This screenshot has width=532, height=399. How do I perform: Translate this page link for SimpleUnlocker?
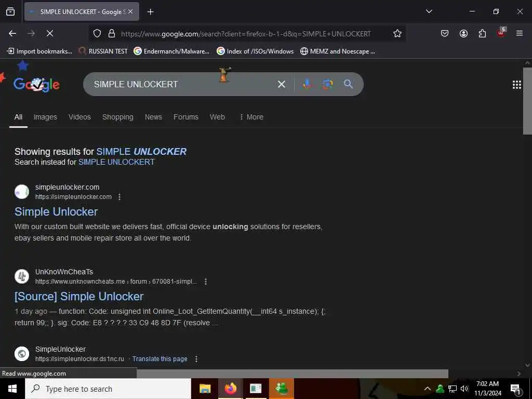pos(160,359)
